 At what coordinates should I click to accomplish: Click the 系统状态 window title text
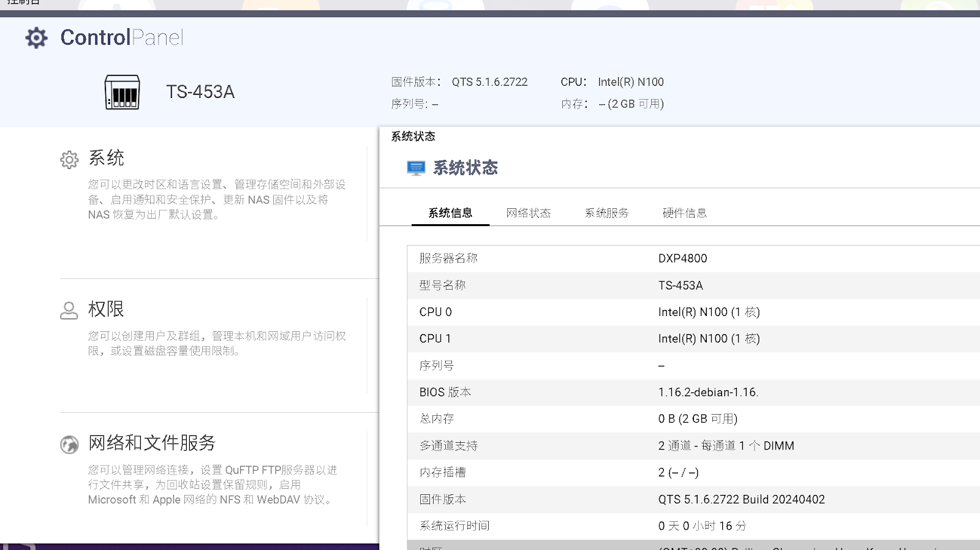413,137
